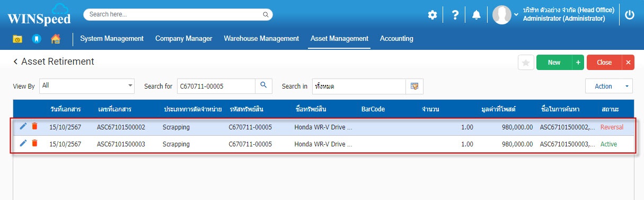Open the blue bookmark icon

36,39
